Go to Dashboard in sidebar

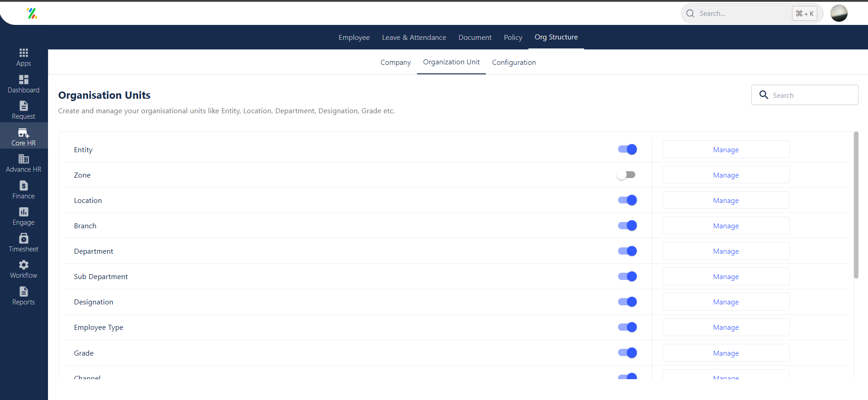pos(24,84)
